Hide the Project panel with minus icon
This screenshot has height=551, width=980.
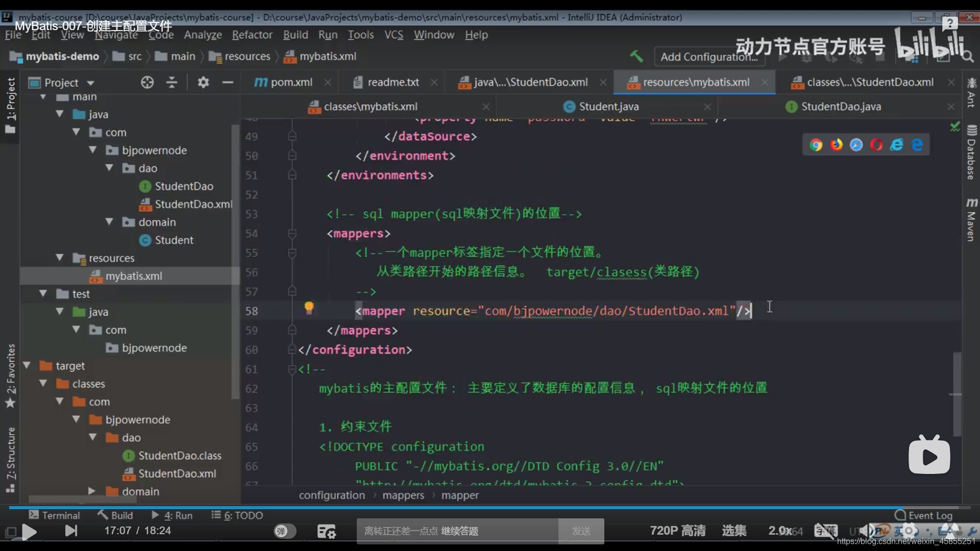(228, 82)
